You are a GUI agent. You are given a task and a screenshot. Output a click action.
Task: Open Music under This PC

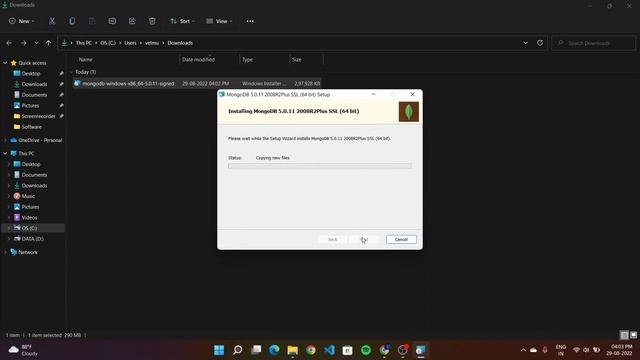28,196
